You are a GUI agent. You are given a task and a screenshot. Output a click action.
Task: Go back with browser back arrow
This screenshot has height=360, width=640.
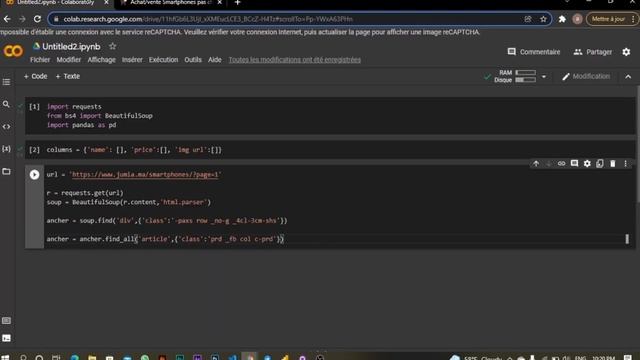[7, 19]
